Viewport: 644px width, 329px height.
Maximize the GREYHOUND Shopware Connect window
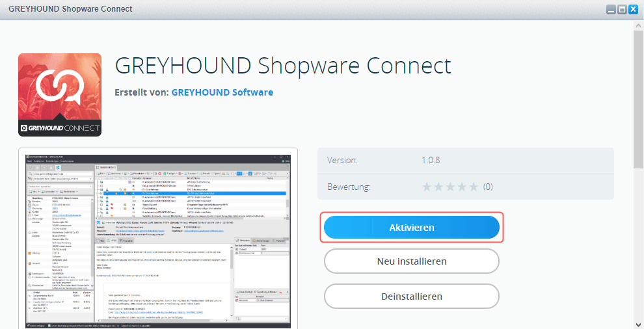pos(623,10)
